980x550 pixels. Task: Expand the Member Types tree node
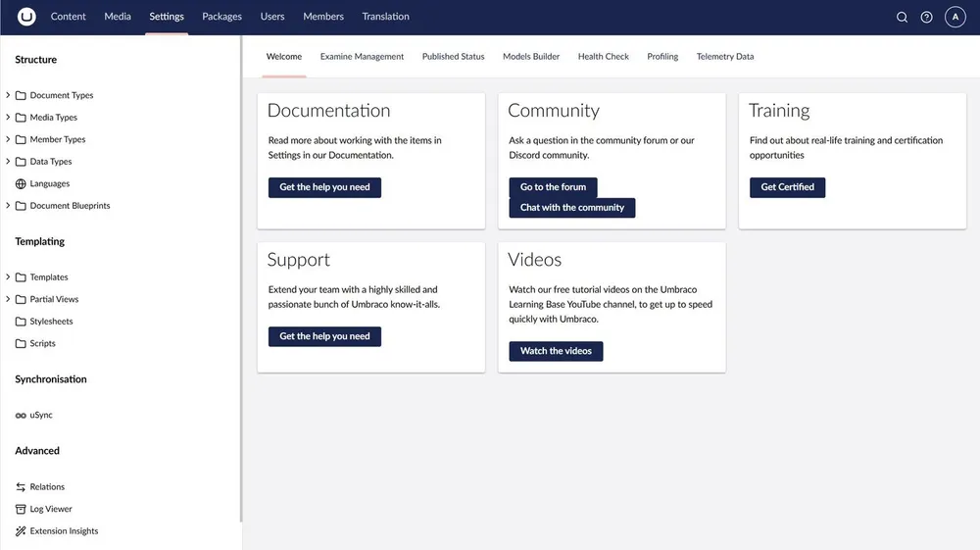point(8,139)
